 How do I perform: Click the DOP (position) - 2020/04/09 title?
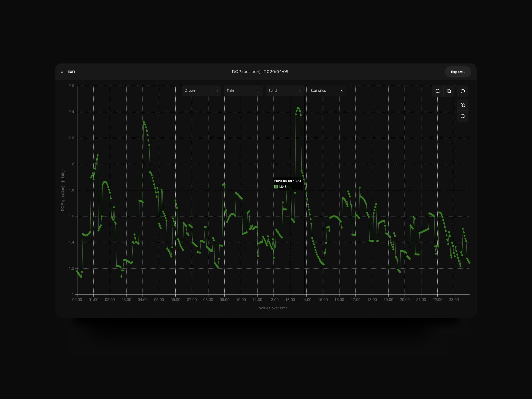(x=260, y=72)
